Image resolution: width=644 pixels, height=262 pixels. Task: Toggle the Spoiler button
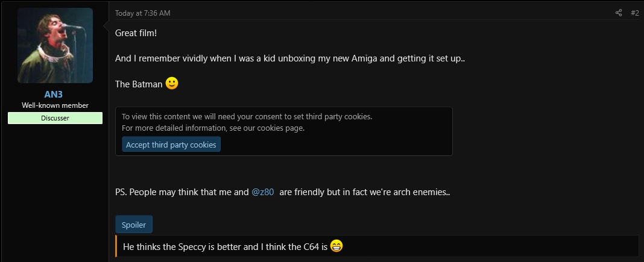[134, 225]
